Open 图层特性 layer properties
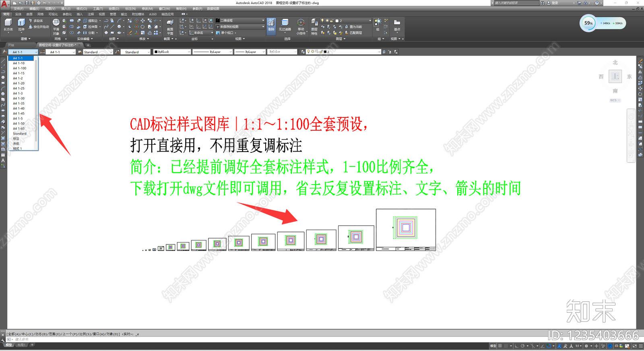The width and height of the screenshot is (644, 351). 314,27
